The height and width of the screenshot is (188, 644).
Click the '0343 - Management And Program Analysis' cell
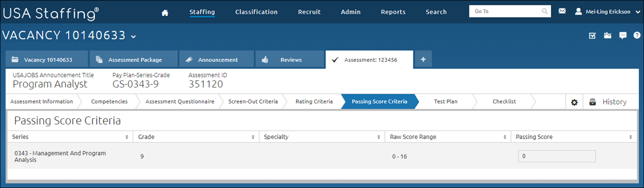(60, 156)
